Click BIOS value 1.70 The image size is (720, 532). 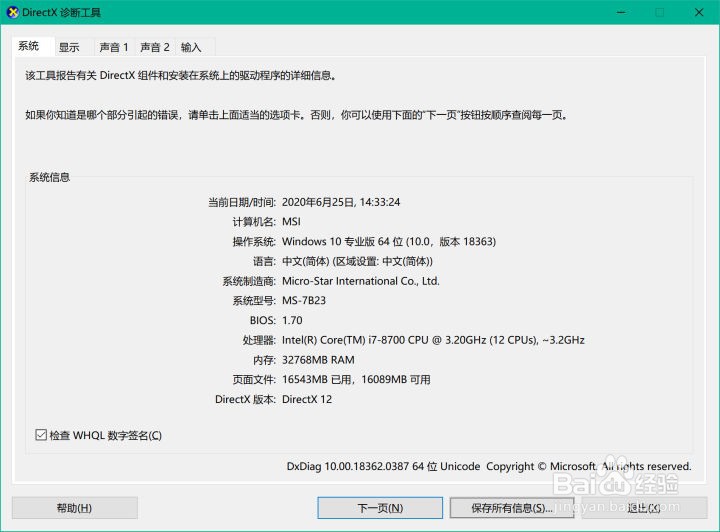(x=292, y=320)
